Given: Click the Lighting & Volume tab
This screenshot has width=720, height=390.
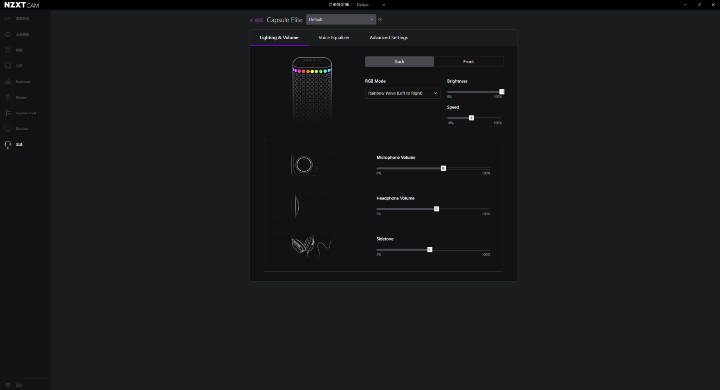Looking at the screenshot, I should coord(279,38).
